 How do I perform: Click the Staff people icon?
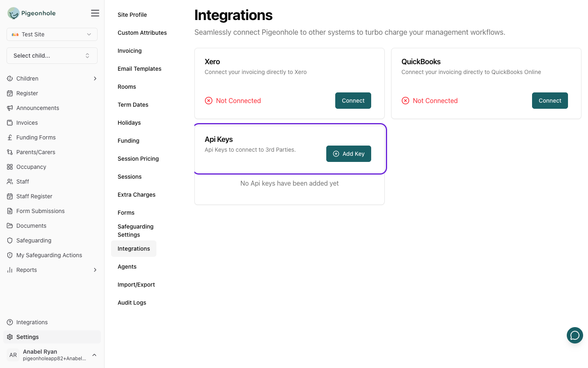(10, 182)
